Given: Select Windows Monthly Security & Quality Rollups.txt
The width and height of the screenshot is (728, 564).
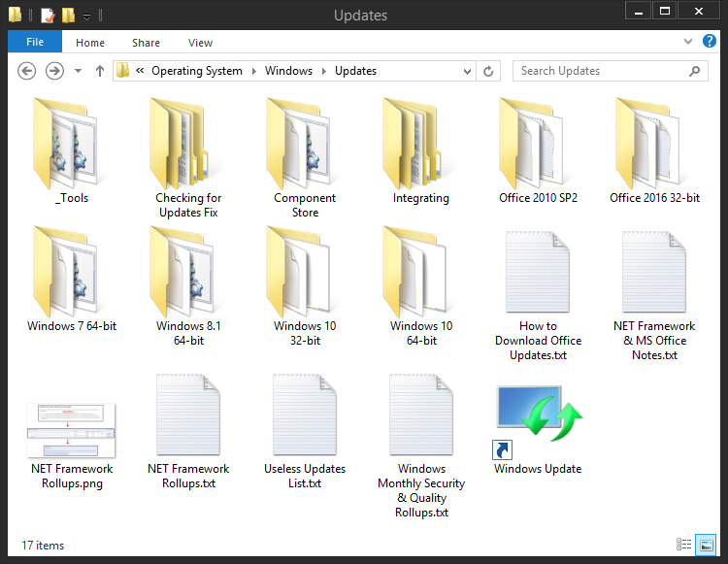Looking at the screenshot, I should click(421, 446).
